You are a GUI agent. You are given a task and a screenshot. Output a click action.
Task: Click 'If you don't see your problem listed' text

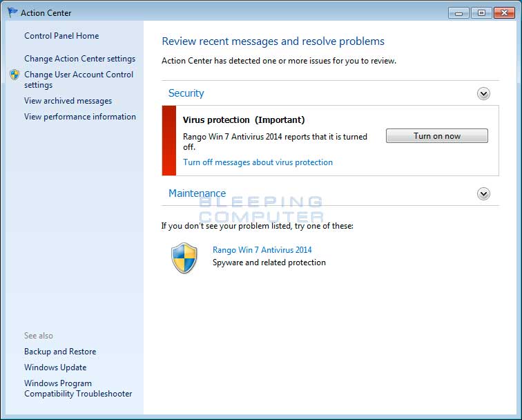(258, 226)
